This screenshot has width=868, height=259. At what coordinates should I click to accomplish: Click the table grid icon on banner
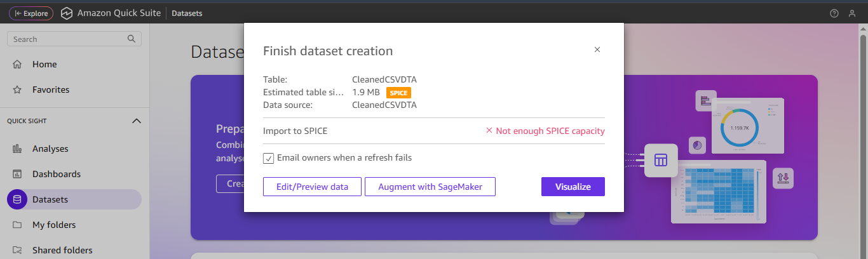tap(661, 160)
